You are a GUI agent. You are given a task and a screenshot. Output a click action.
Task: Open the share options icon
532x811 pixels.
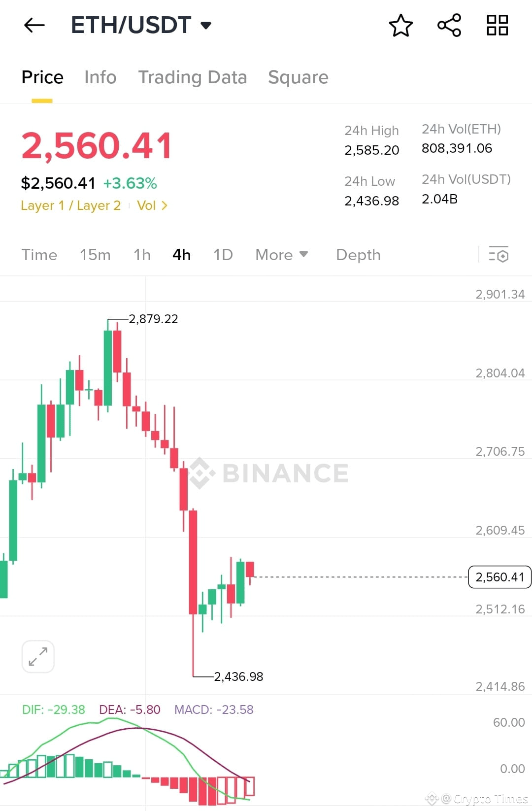coord(448,26)
